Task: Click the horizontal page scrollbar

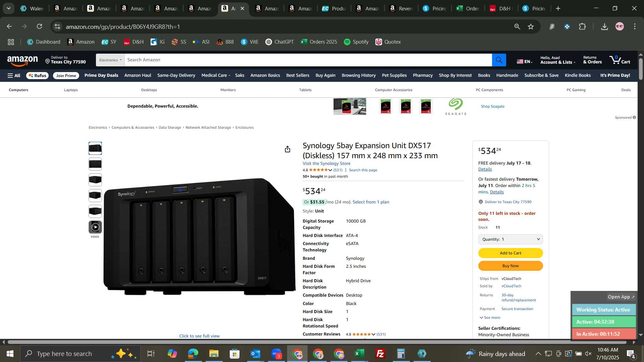Action: [317, 342]
